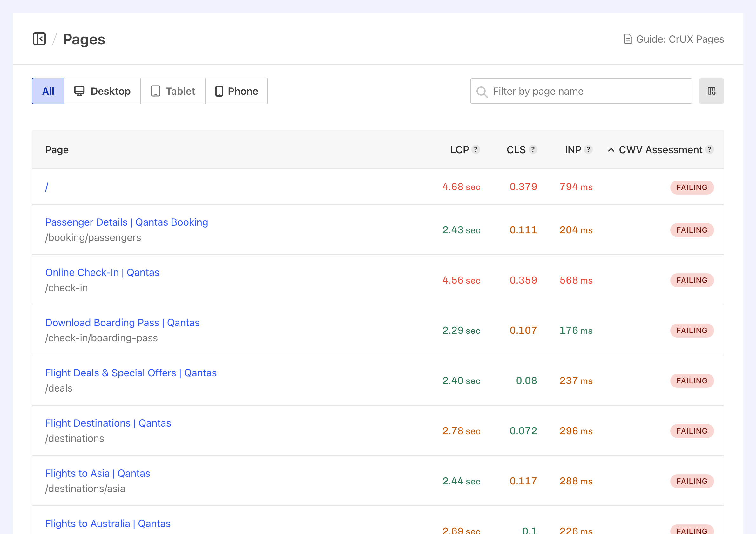Change sorting via the CWV Assessment chevron
756x534 pixels.
click(611, 150)
